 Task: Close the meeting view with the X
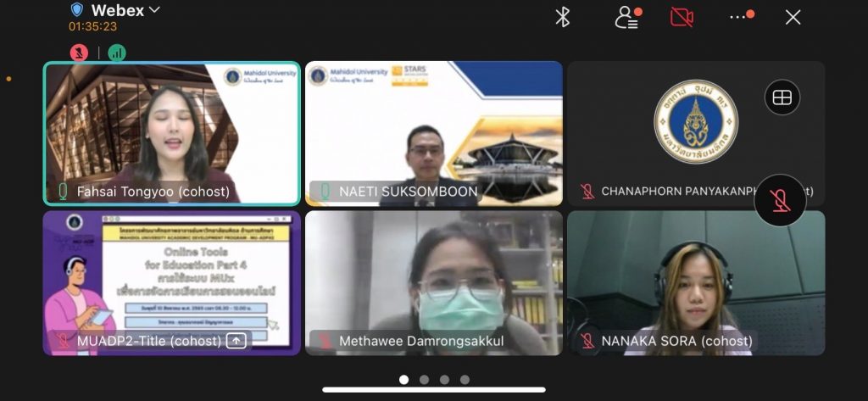pyautogui.click(x=793, y=17)
